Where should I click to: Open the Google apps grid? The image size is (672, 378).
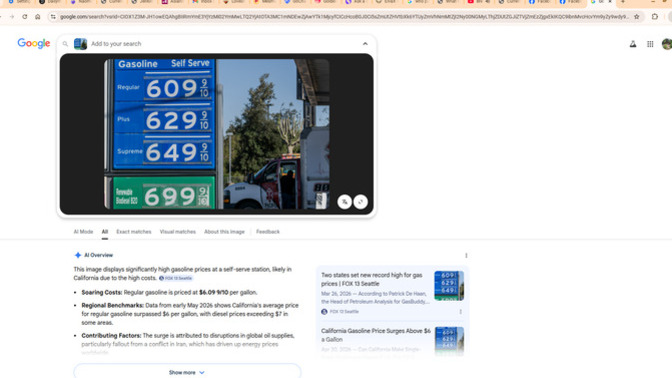click(650, 44)
